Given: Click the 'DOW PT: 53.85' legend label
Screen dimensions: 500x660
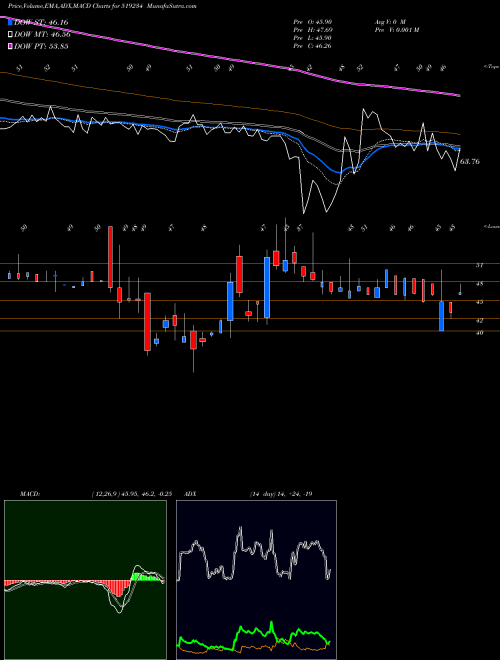Looking at the screenshot, I should [x=41, y=46].
